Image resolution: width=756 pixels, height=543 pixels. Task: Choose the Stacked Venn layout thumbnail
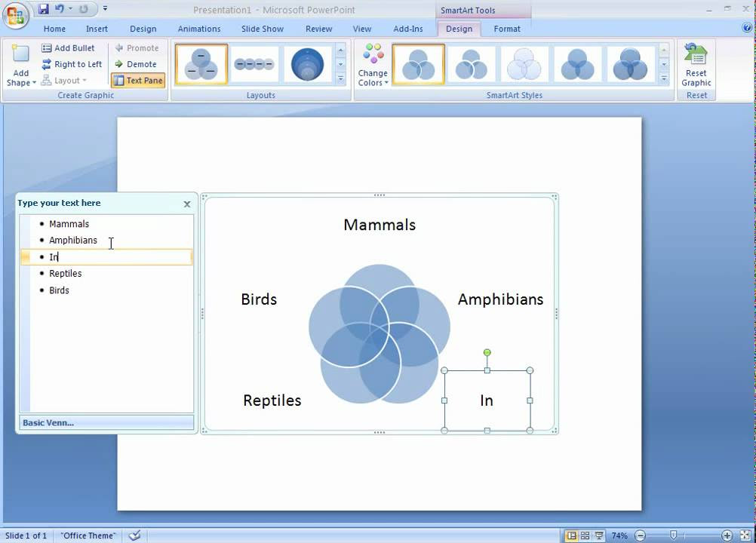point(307,64)
